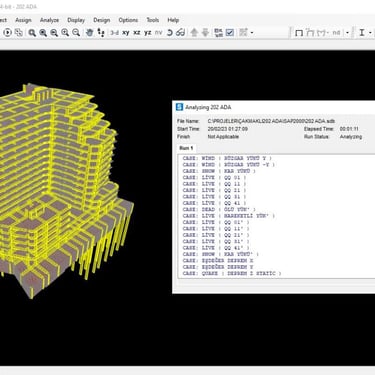Image resolution: width=375 pixels, height=375 pixels.
Task: Select the Pan hand tool
Action: (x=89, y=32)
